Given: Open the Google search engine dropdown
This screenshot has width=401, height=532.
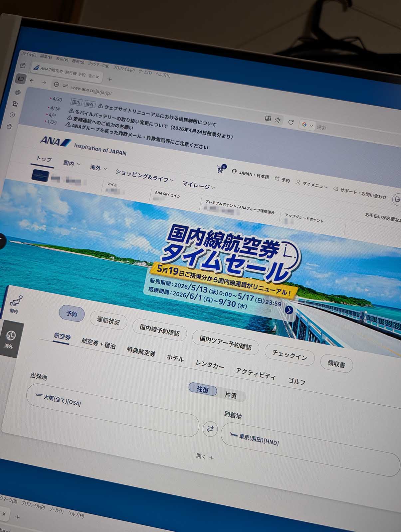Looking at the screenshot, I should [307, 125].
